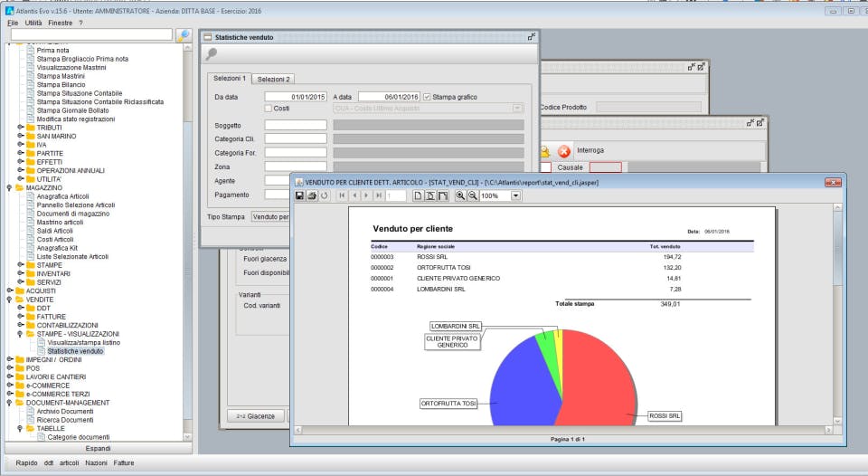Zoom in on the report preview

[460, 195]
